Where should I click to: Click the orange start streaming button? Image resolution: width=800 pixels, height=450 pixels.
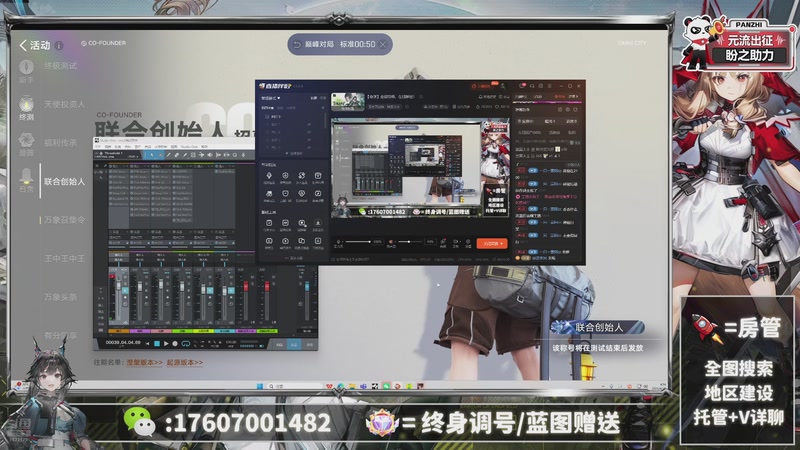(490, 243)
